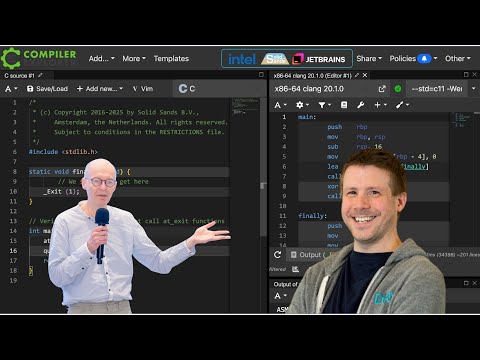Image resolution: width=480 pixels, height=360 pixels.
Task: Open the More dropdown menu
Action: [134, 59]
